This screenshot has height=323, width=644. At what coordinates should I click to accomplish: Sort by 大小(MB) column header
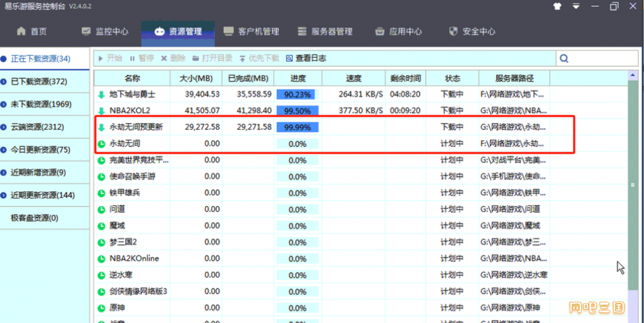[x=196, y=78]
